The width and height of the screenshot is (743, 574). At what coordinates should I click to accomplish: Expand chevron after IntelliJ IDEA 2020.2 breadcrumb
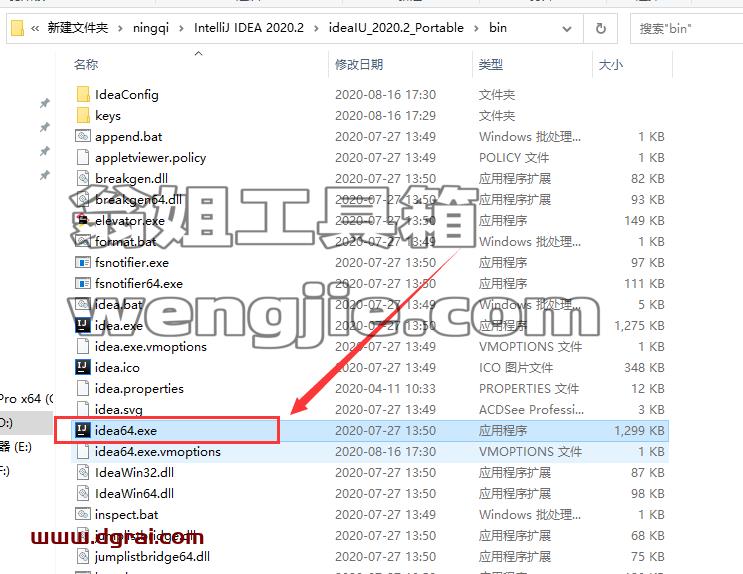316,28
